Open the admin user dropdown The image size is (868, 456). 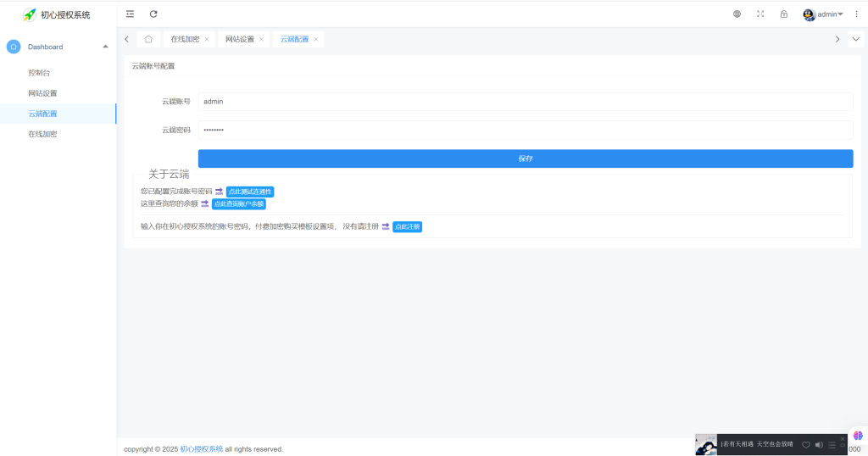(823, 14)
